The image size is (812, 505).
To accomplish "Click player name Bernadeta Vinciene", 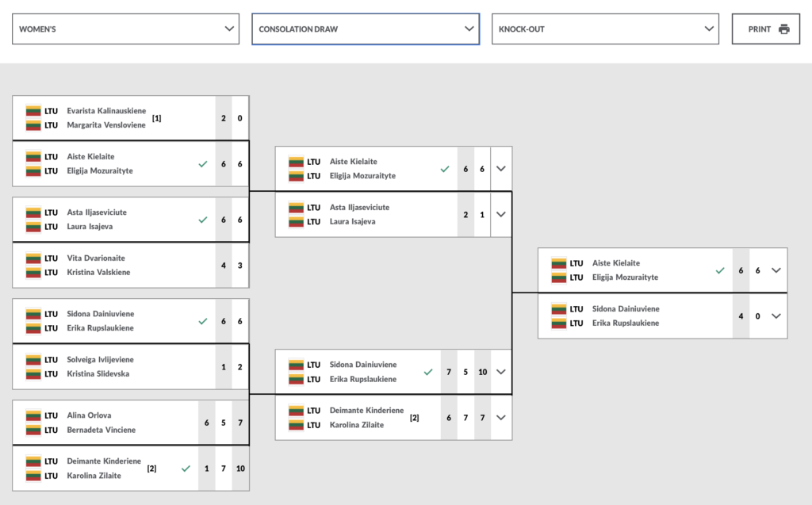I will pyautogui.click(x=101, y=430).
